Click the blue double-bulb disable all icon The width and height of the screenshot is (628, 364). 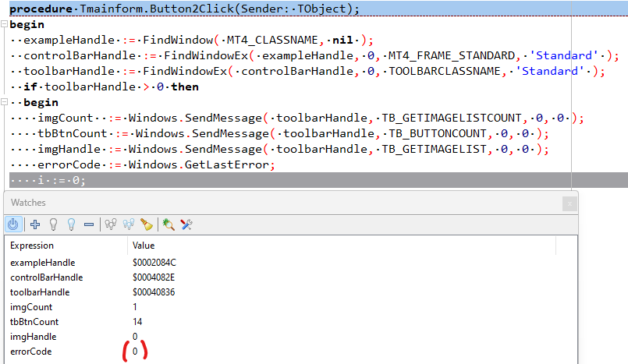click(x=129, y=224)
